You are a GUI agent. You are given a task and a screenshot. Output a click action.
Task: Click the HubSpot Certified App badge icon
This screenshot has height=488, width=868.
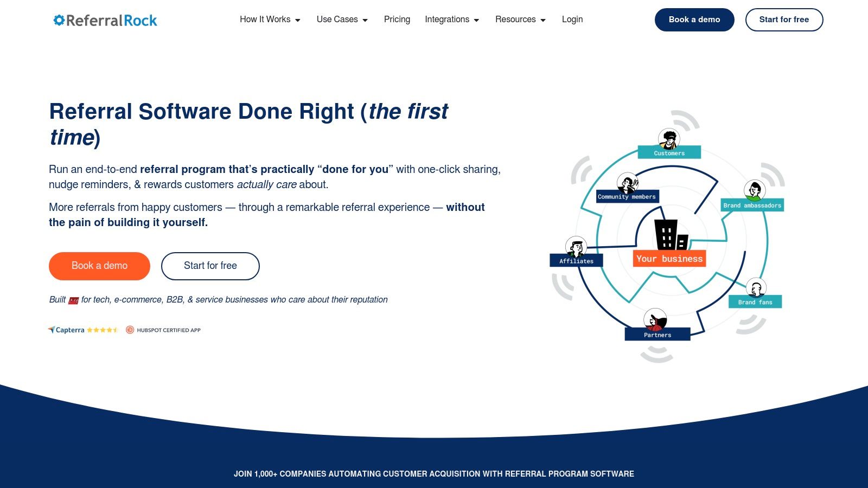pos(129,330)
